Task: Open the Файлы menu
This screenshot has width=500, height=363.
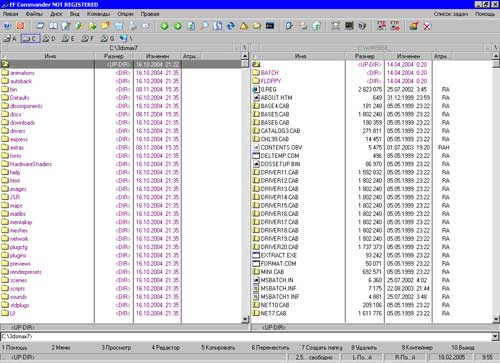Action: [x=34, y=14]
